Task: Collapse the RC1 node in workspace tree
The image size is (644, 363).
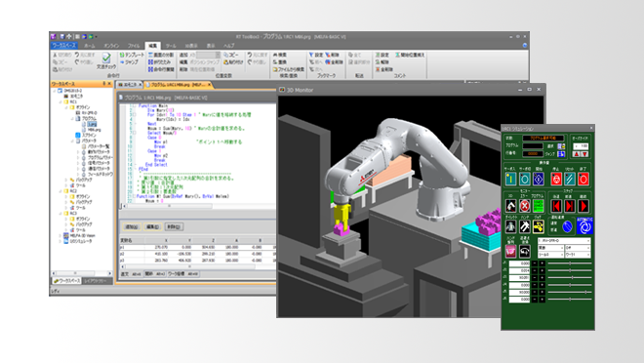Action: click(x=60, y=101)
